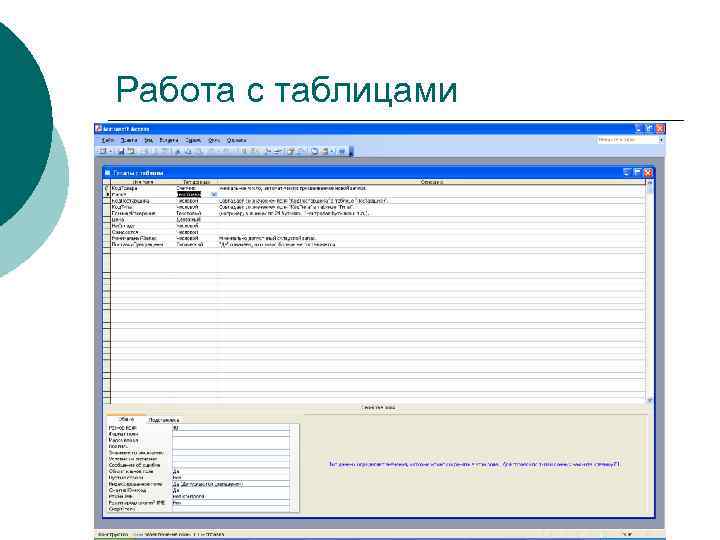Open the Сервис menu
Image resolution: width=720 pixels, height=540 pixels.
[x=193, y=140]
